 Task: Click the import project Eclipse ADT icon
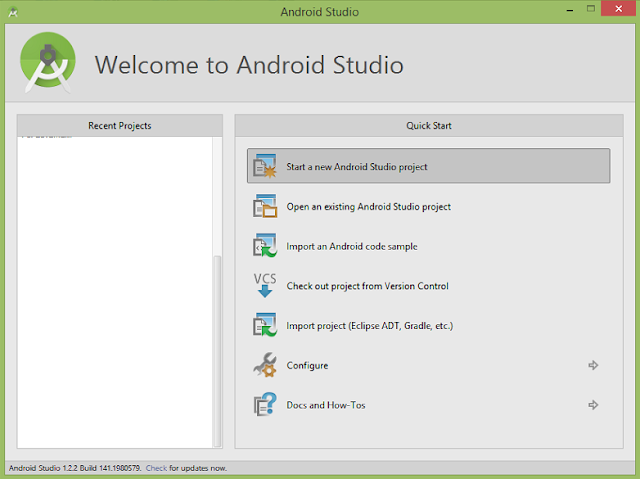click(x=264, y=325)
